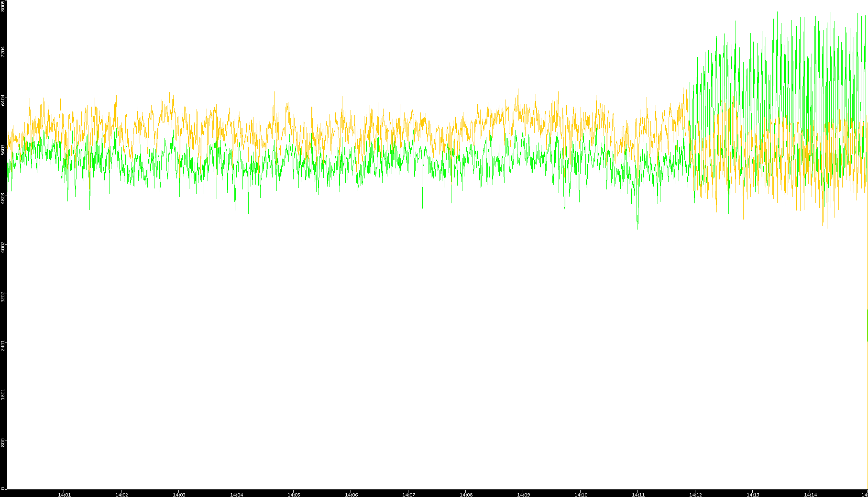Select the 1601 vertical axis label
Screen dimensions: 868x497
(x=3, y=394)
